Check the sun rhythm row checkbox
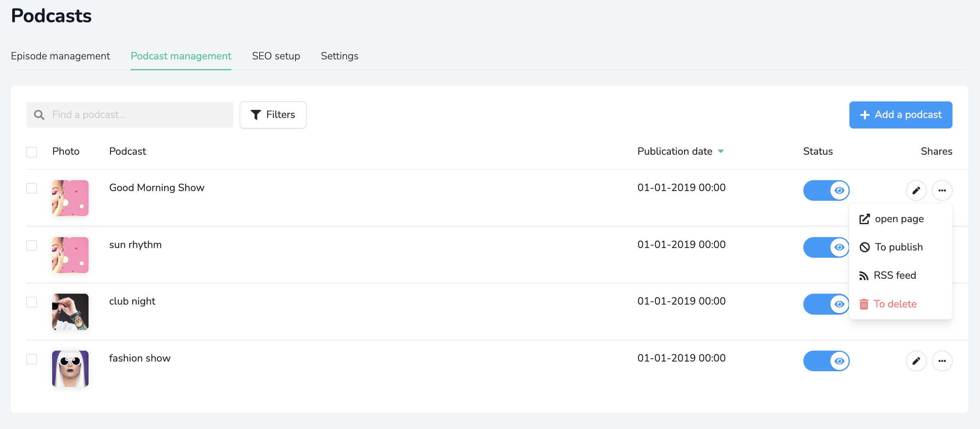This screenshot has width=980, height=429. tap(32, 245)
